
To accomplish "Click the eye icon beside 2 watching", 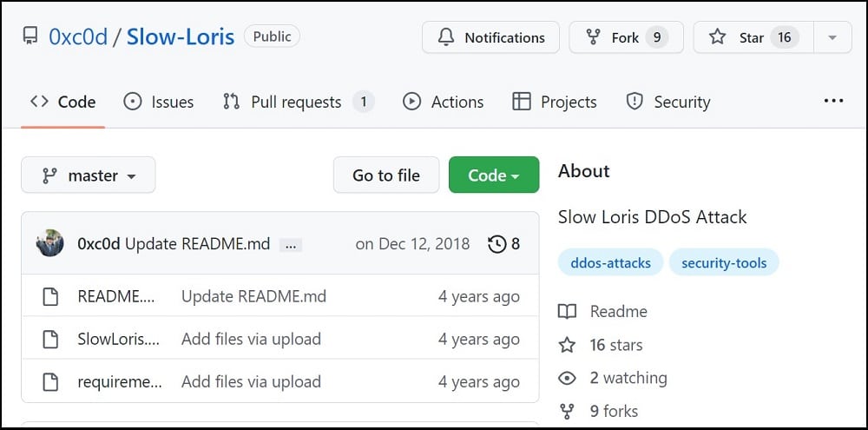I will 567,379.
